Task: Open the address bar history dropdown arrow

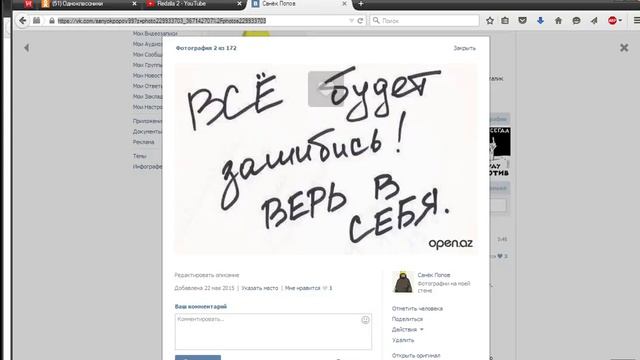Action: [x=351, y=20]
